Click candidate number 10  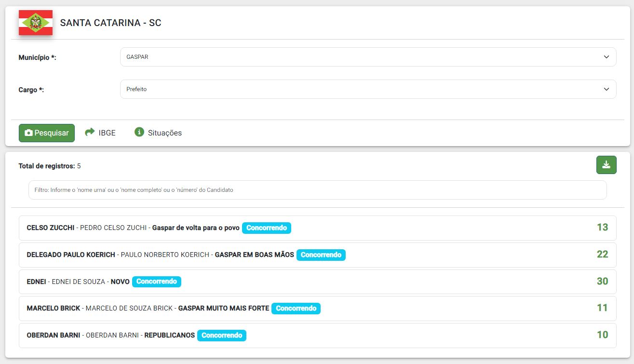[x=602, y=335]
